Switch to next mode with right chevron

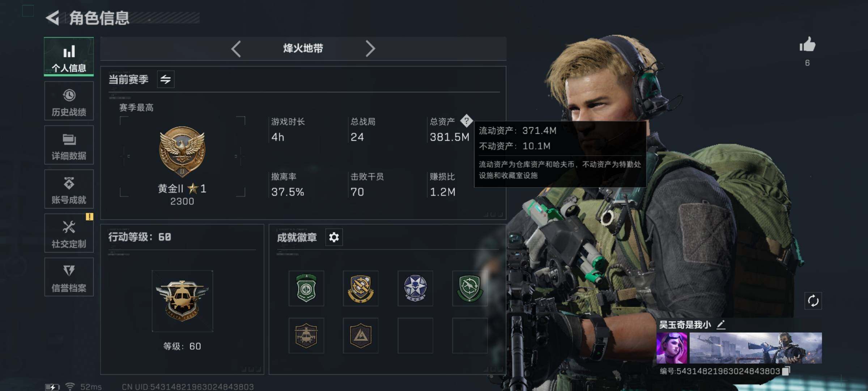370,49
